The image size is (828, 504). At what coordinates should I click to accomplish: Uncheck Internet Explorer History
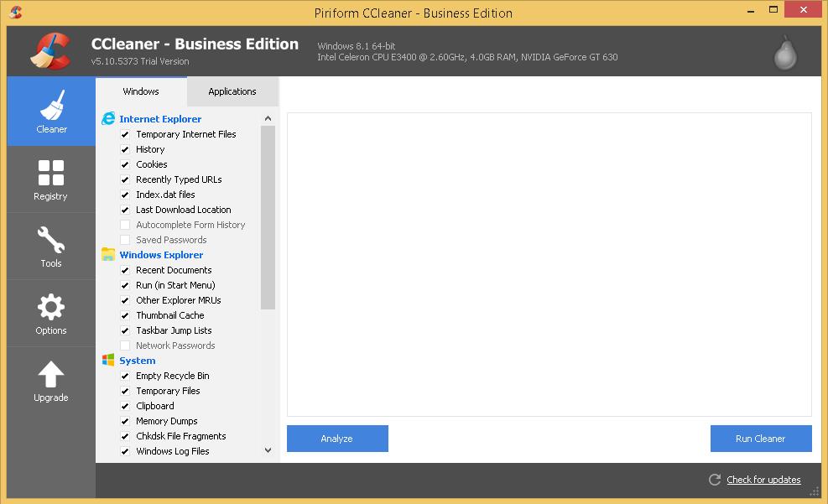[x=125, y=149]
